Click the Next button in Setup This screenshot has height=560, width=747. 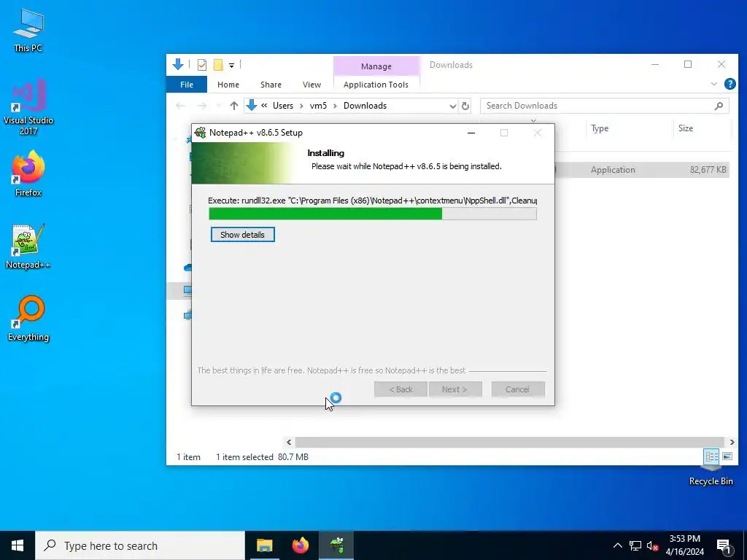[455, 389]
